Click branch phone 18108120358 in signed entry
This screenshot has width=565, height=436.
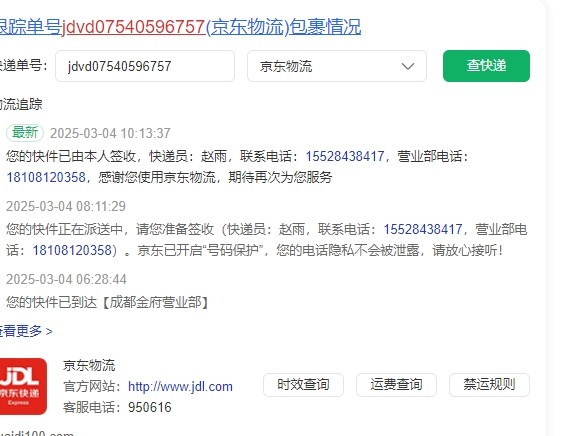[x=46, y=177]
